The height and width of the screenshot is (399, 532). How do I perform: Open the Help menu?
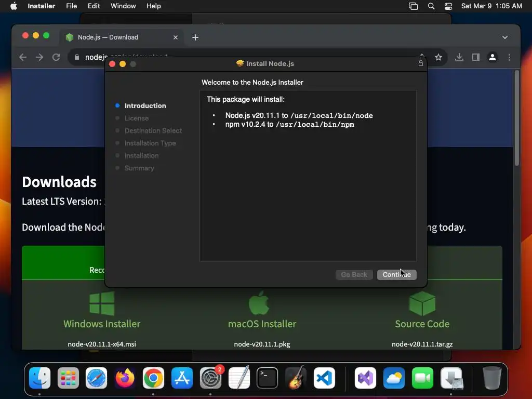click(153, 6)
